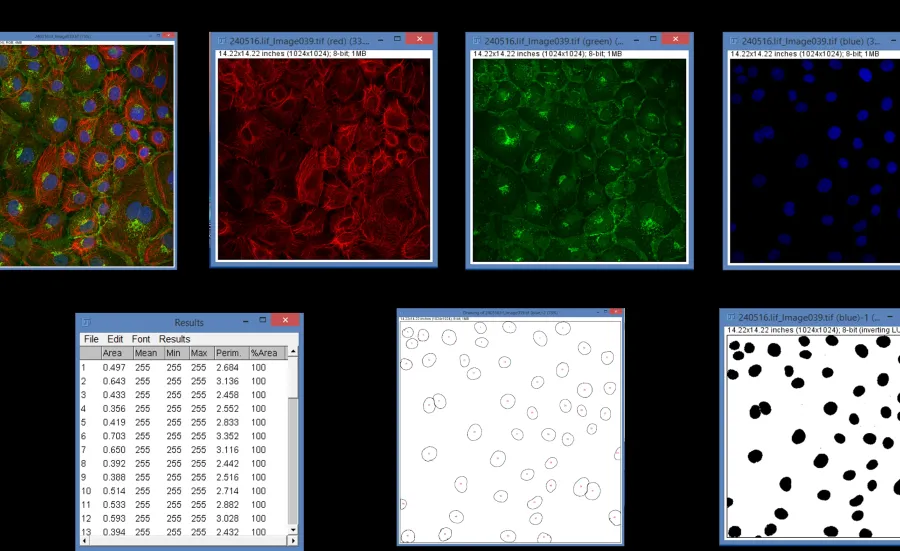Open the Edit menu in Results window
Screen dimensions: 900x551
click(x=115, y=339)
